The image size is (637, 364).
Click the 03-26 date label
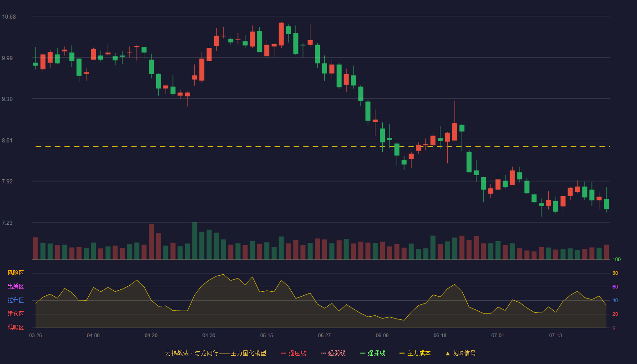coord(35,335)
